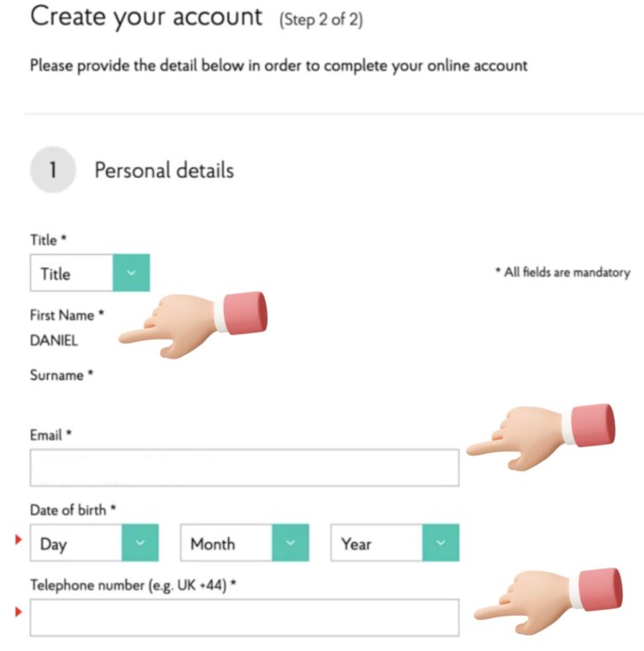Click the teal chevron on the Title selector
644x651 pixels.
(x=131, y=273)
